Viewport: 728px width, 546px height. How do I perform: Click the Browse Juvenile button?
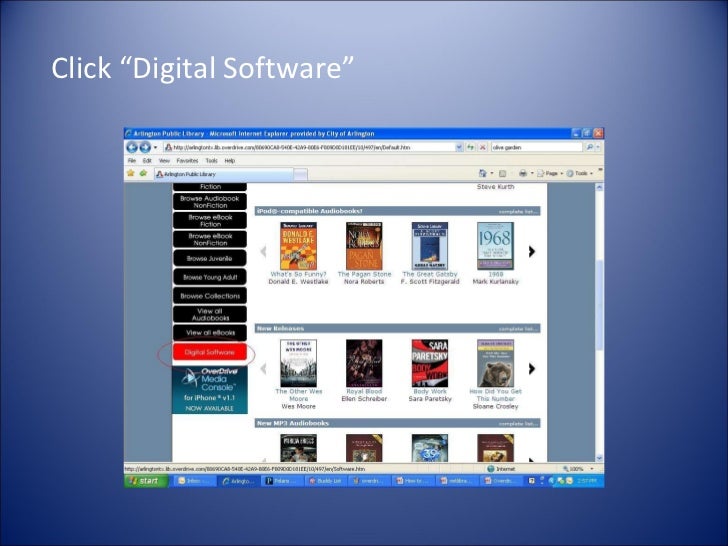click(210, 258)
